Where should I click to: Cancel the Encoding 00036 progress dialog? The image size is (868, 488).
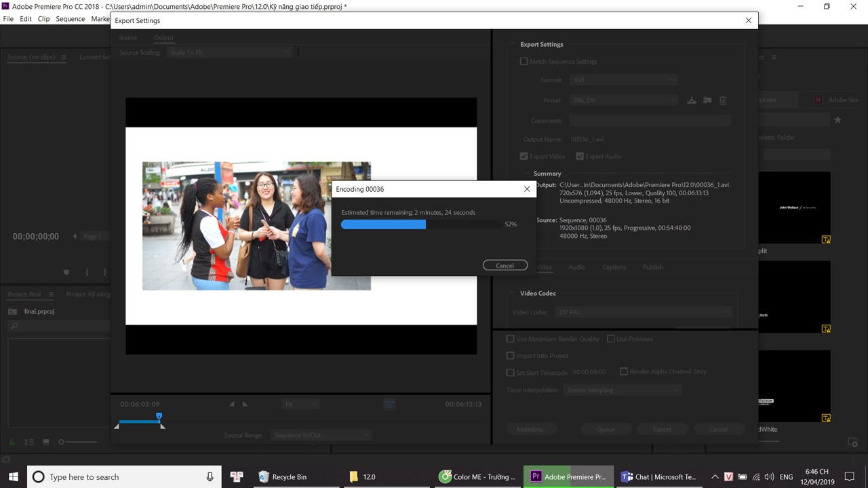tap(505, 266)
